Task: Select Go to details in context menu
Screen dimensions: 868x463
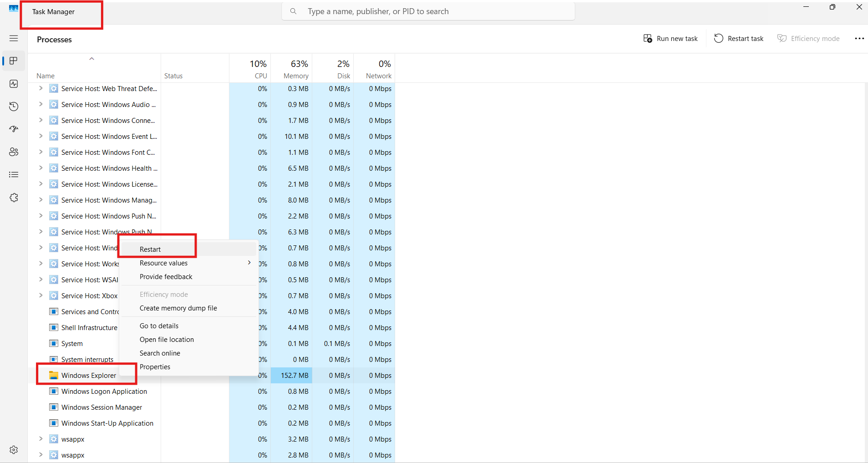Action: pos(159,326)
